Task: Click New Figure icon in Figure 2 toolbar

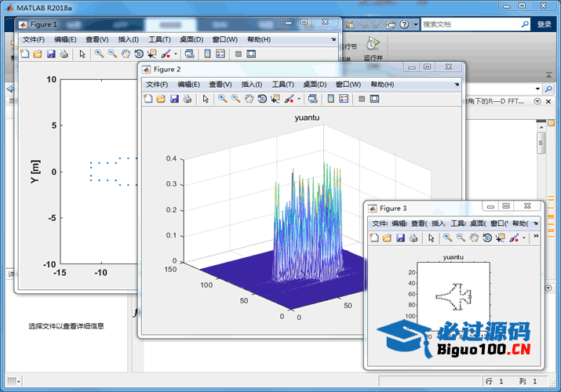Action: click(x=148, y=99)
